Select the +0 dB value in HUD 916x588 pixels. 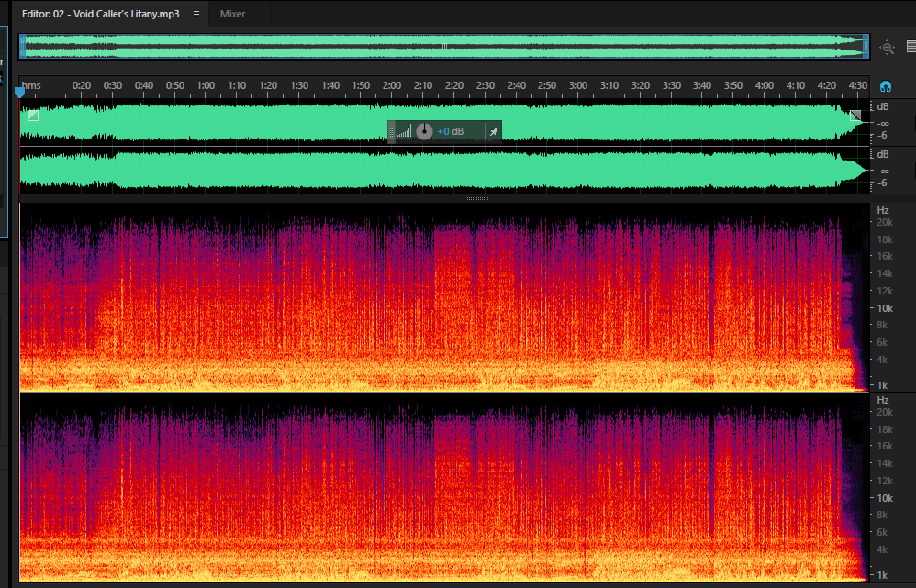(451, 131)
